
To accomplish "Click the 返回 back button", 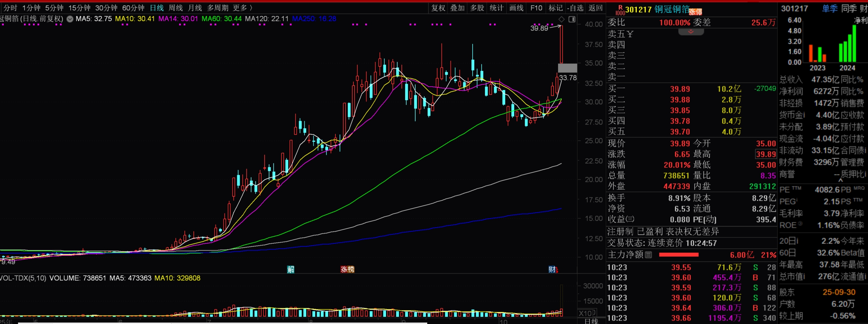I will tap(596, 8).
